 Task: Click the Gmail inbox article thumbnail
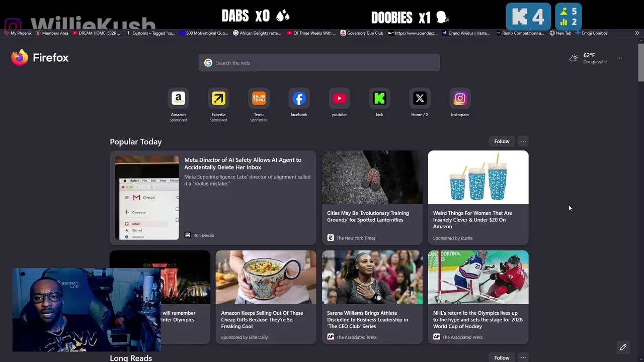pyautogui.click(x=147, y=198)
